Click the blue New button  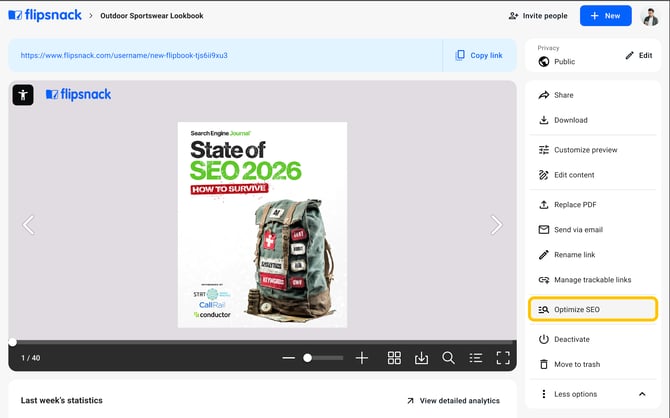(x=605, y=16)
